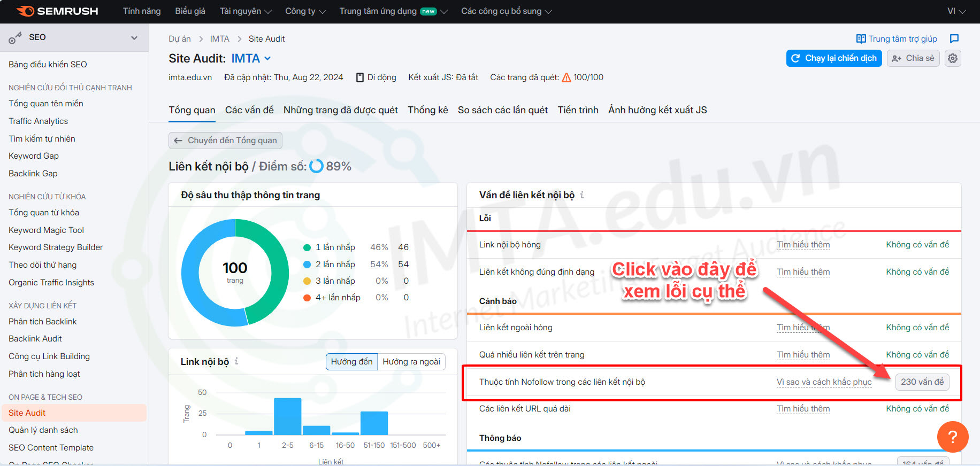
Task: Expand Trung tâm ứng dụng menu
Action: click(393, 11)
